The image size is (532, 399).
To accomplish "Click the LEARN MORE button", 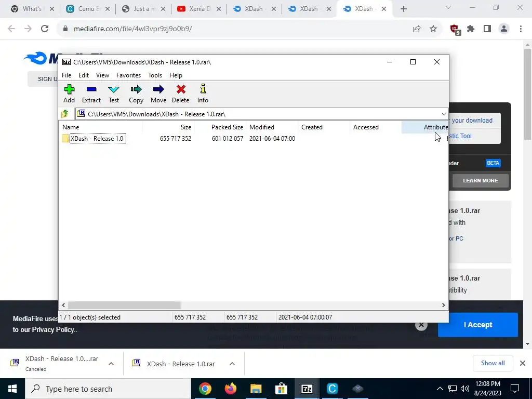I will (481, 180).
